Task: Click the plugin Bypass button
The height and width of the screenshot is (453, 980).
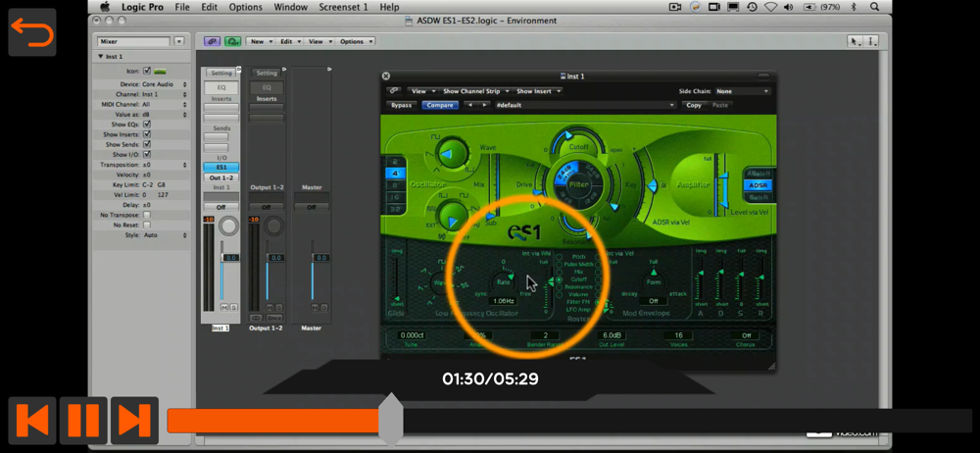Action: tap(401, 105)
